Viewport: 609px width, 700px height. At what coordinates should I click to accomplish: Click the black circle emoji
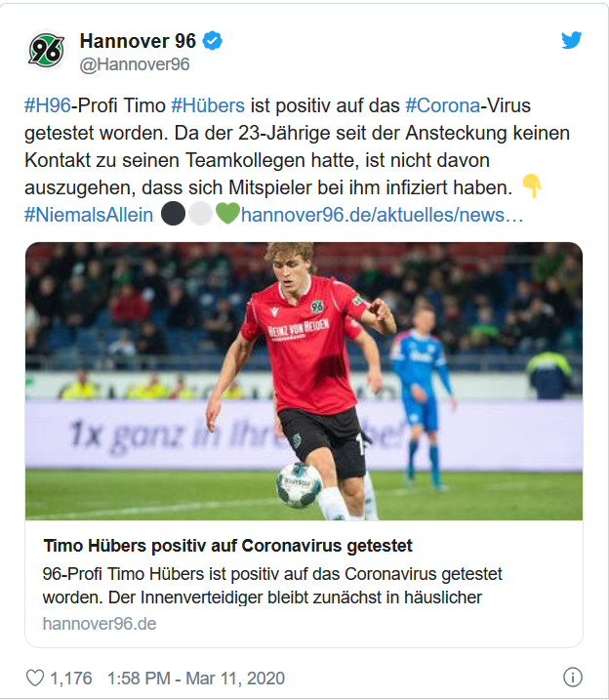[173, 214]
